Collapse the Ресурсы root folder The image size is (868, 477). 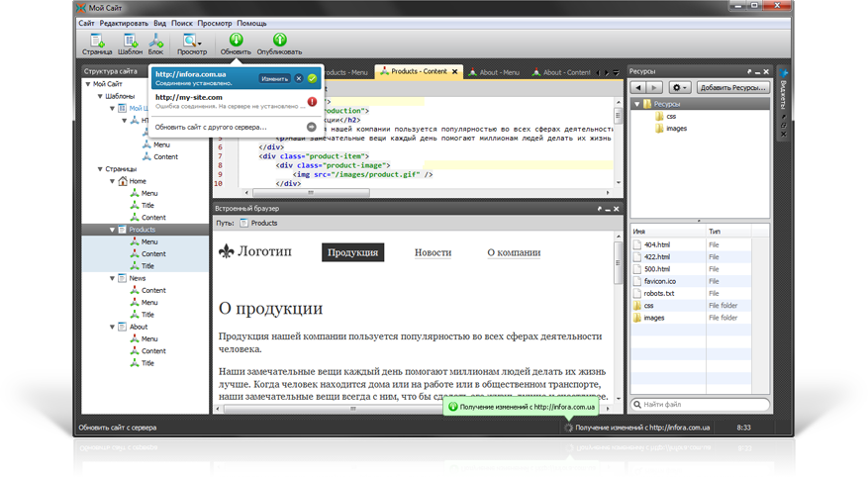click(635, 104)
